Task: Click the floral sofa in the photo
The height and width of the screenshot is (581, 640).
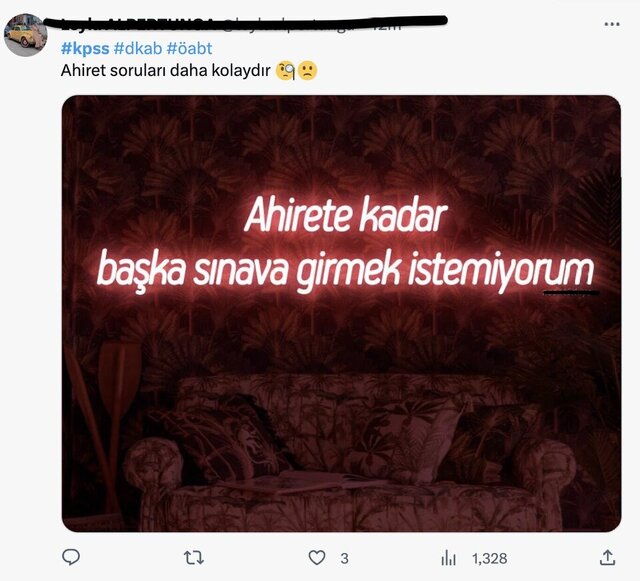Action: coord(349,453)
